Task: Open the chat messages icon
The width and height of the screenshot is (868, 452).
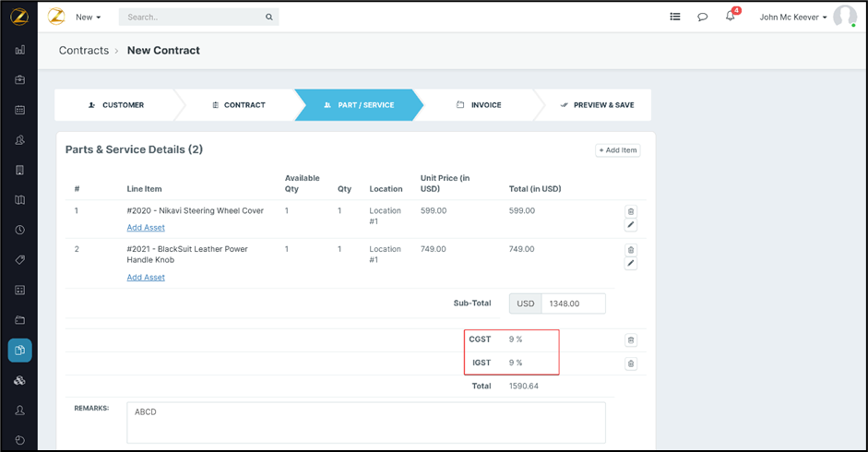Action: pos(703,17)
